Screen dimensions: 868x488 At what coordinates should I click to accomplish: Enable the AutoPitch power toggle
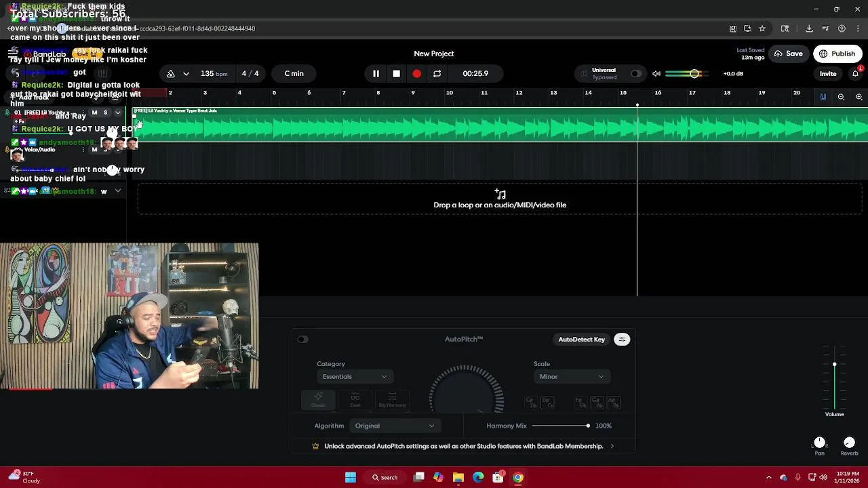pyautogui.click(x=302, y=340)
